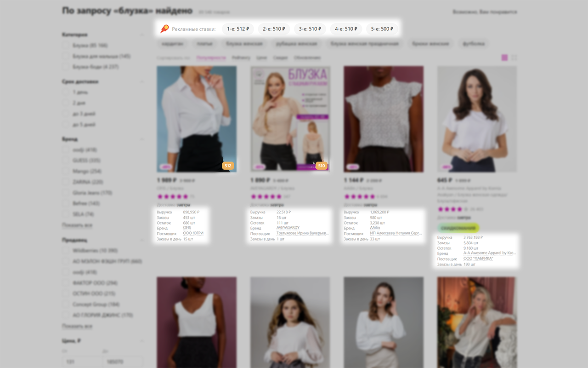
Task: Click the 1-е: 512 ₽ bid chip
Action: coord(238,29)
